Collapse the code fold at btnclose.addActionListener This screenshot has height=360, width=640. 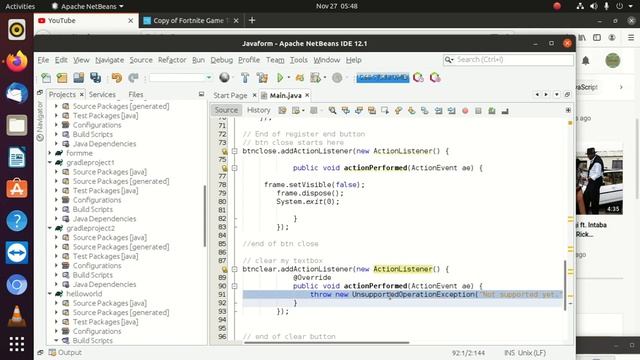click(x=234, y=151)
